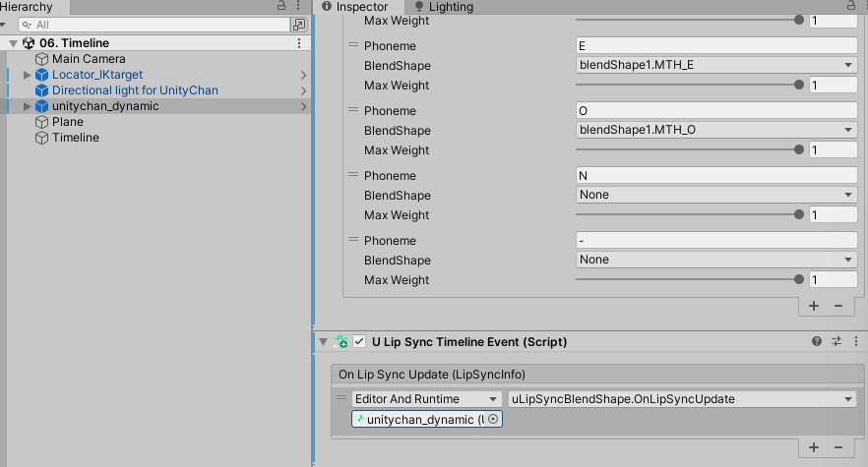Select the Timeline object in Hierarchy
Viewport: 868px width, 467px height.
(75, 138)
